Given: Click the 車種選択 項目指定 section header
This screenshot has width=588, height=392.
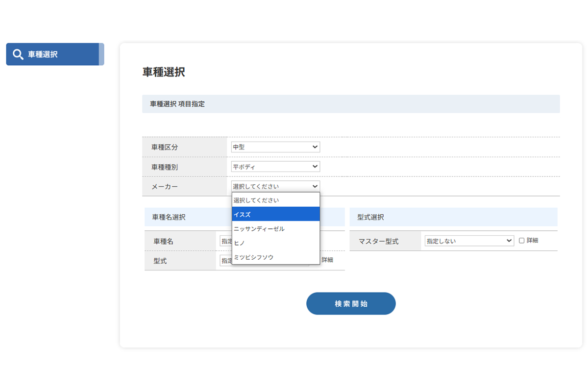Looking at the screenshot, I should pyautogui.click(x=351, y=104).
